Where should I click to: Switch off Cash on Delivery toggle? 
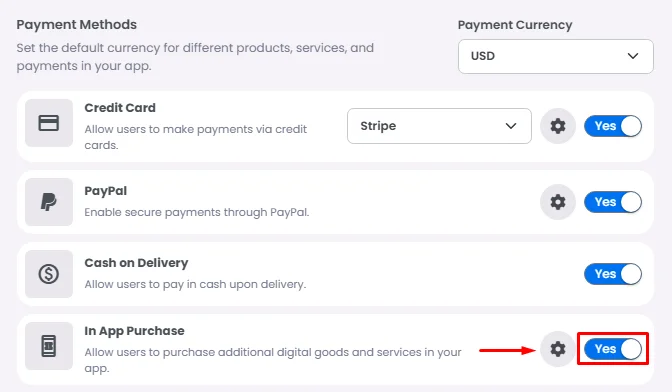coord(613,274)
